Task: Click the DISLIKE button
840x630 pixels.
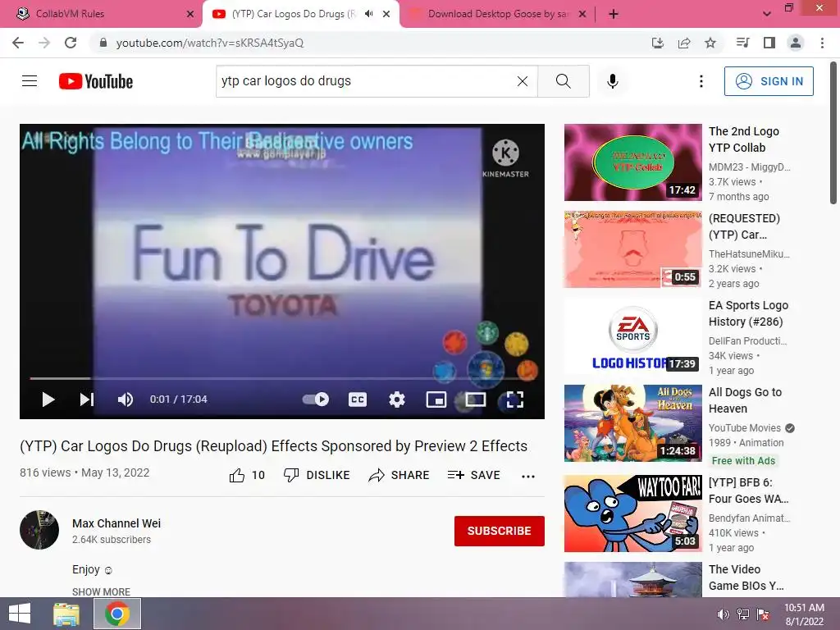Action: (x=317, y=475)
